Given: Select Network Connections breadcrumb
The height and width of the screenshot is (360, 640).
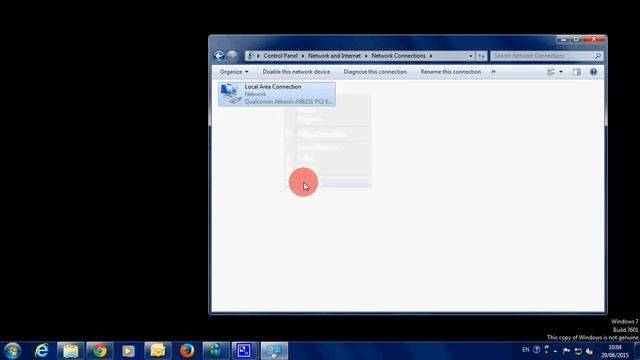Looking at the screenshot, I should click(398, 56).
